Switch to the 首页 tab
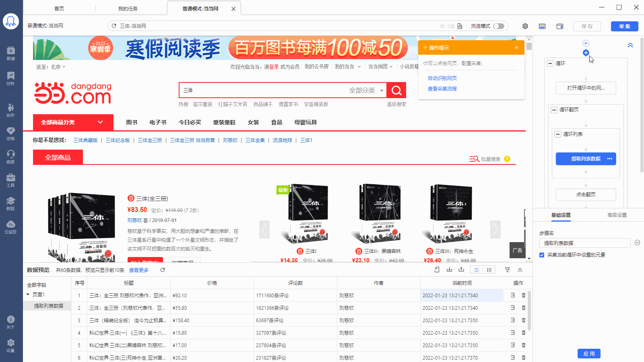644x362 pixels. pyautogui.click(x=59, y=8)
